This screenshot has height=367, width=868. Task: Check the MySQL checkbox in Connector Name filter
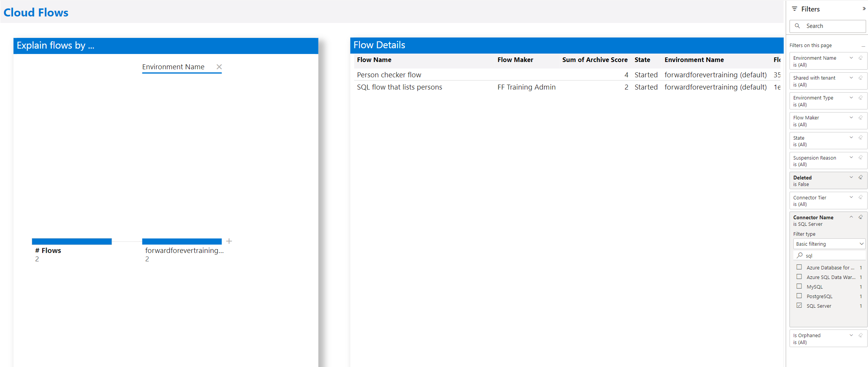pos(799,286)
